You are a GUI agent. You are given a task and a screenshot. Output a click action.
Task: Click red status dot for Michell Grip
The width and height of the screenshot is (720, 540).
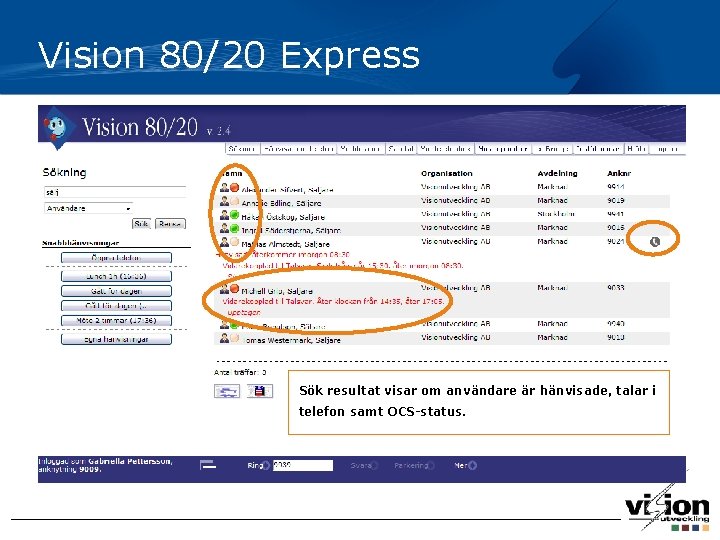(x=234, y=288)
